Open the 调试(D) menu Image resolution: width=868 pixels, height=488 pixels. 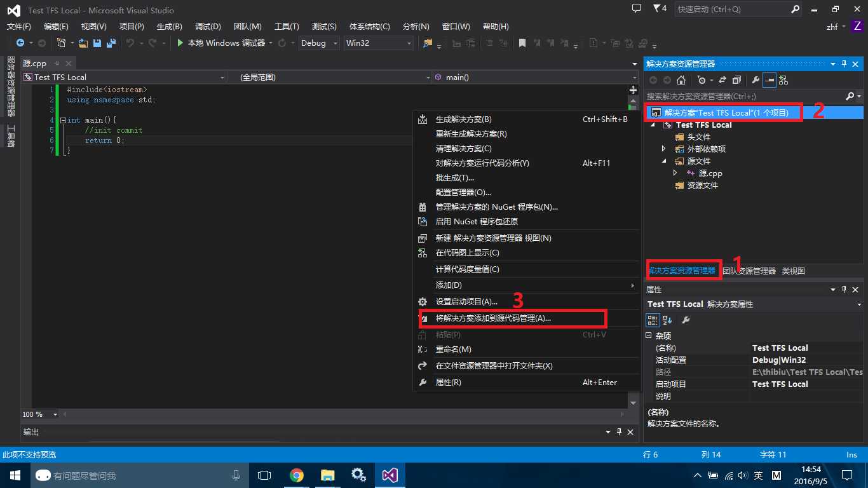pyautogui.click(x=208, y=26)
